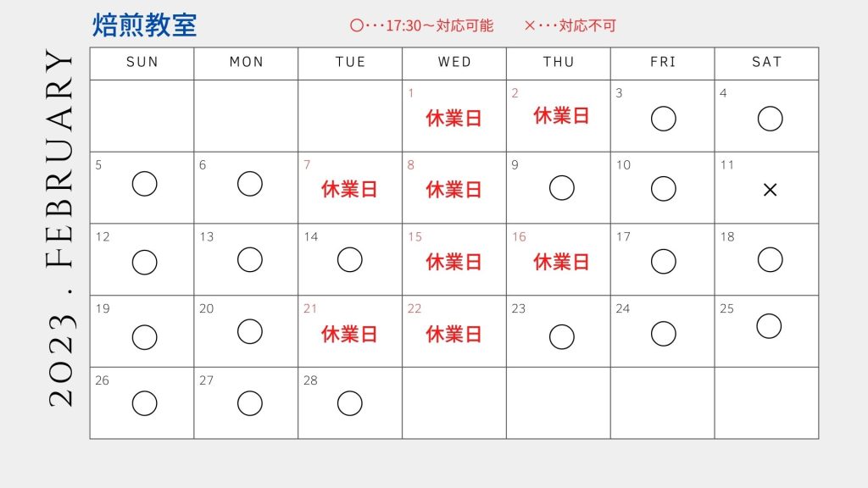Click the circle for February 23

click(x=561, y=336)
